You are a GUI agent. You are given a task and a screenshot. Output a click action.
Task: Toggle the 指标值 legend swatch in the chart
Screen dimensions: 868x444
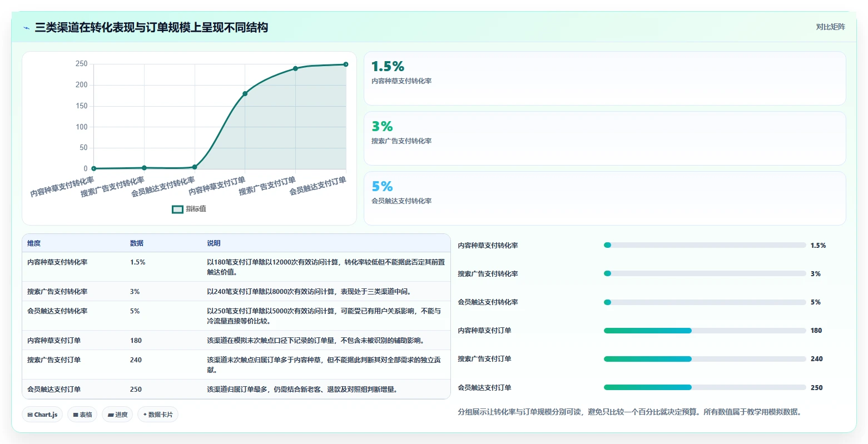click(177, 209)
